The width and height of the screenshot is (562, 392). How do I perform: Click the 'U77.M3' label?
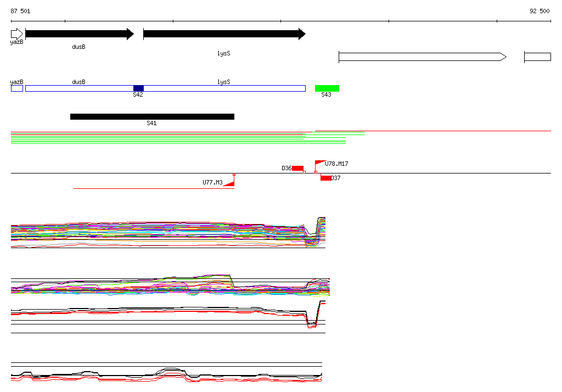212,182
